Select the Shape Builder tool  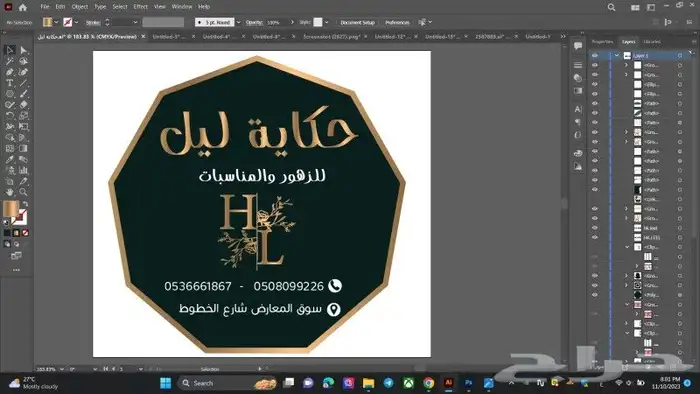coord(9,137)
